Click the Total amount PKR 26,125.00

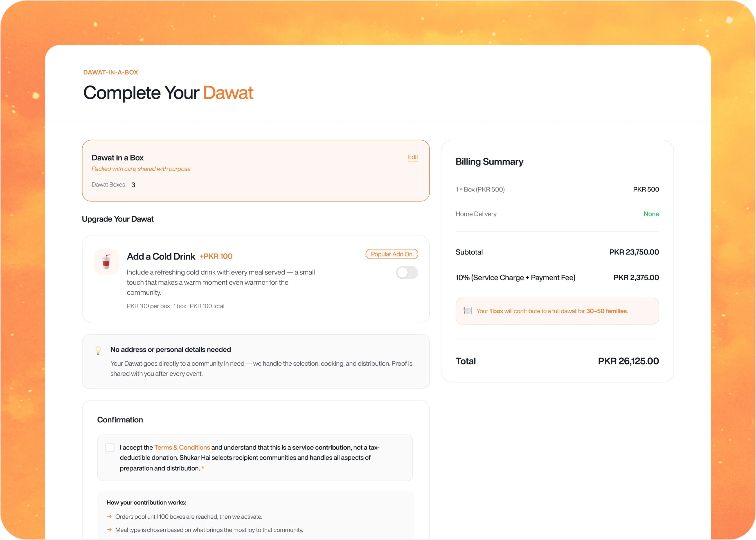pos(628,361)
